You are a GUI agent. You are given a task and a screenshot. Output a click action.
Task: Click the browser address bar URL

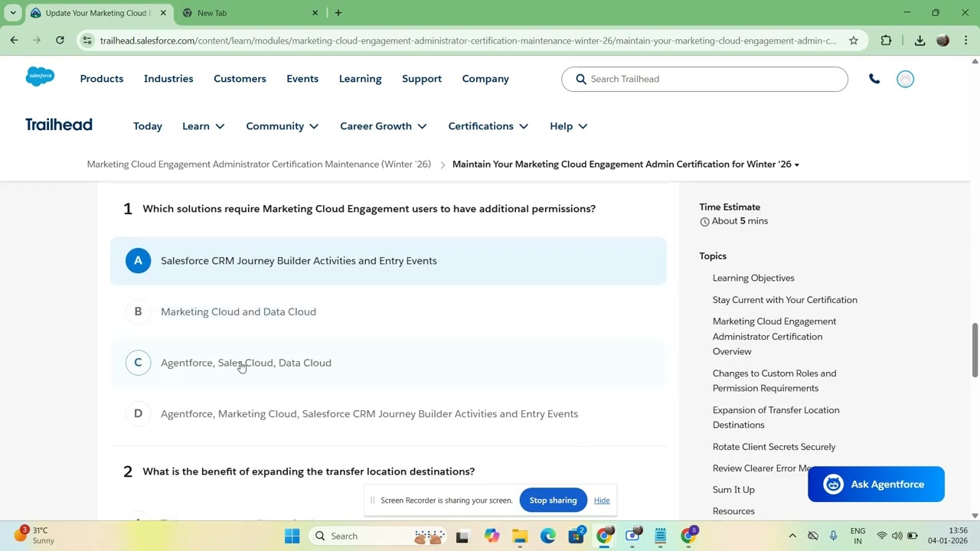(468, 41)
